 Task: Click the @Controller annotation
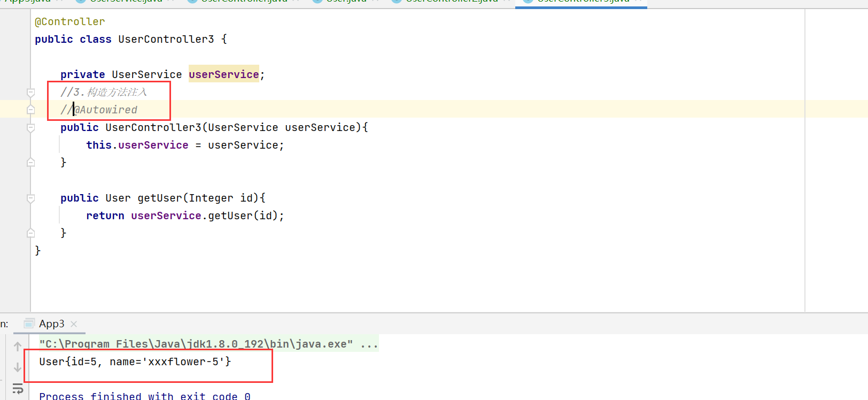[x=70, y=22]
